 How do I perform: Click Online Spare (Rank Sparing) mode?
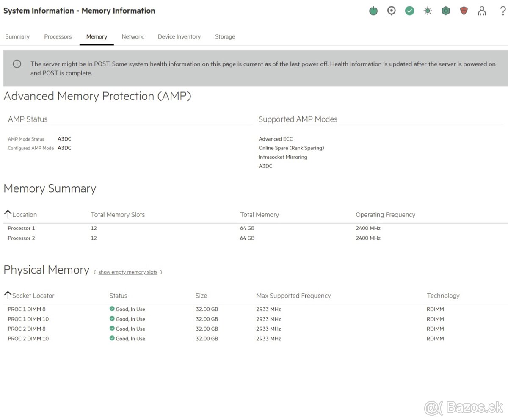(x=292, y=148)
